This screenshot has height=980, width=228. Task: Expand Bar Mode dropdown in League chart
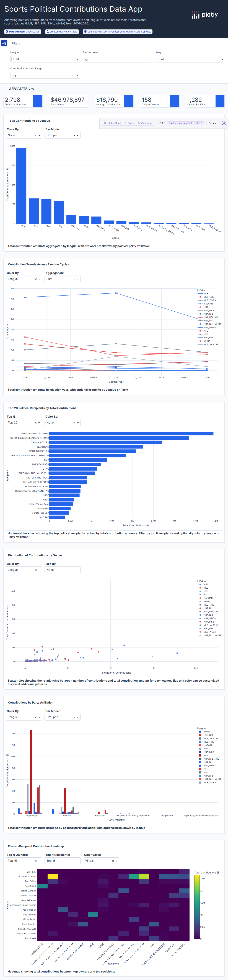(78, 135)
